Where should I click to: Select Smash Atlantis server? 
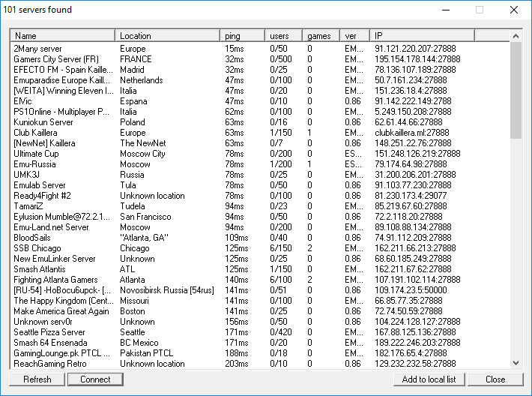[260, 270]
